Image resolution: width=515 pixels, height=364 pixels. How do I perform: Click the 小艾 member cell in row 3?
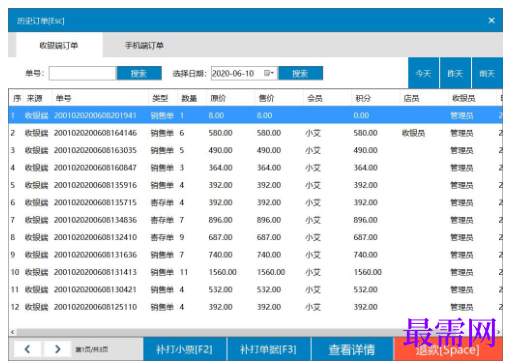click(x=313, y=150)
